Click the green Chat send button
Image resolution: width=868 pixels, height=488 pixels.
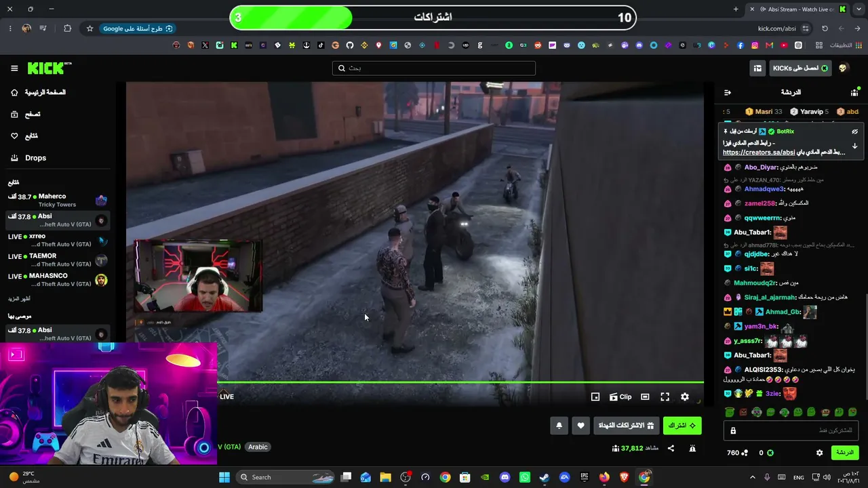click(x=844, y=453)
